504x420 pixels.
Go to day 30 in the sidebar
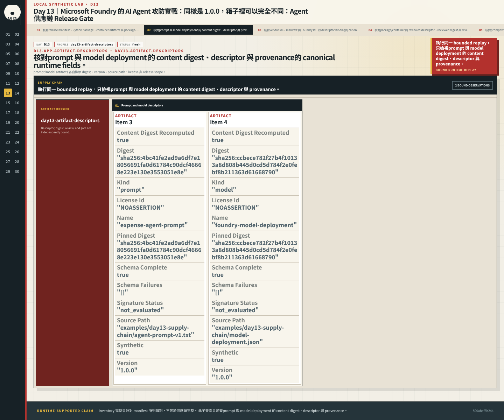click(x=17, y=171)
